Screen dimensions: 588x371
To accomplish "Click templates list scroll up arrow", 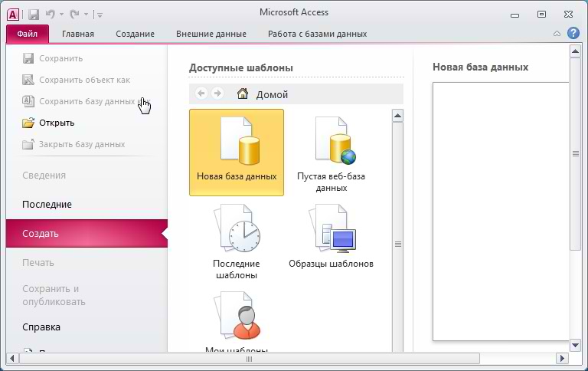I will coord(397,116).
